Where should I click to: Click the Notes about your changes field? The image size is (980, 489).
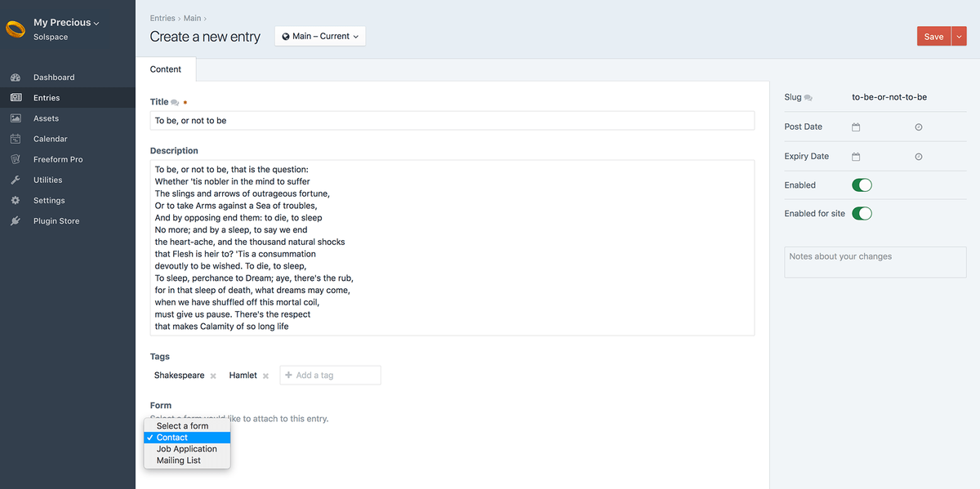pyautogui.click(x=875, y=262)
